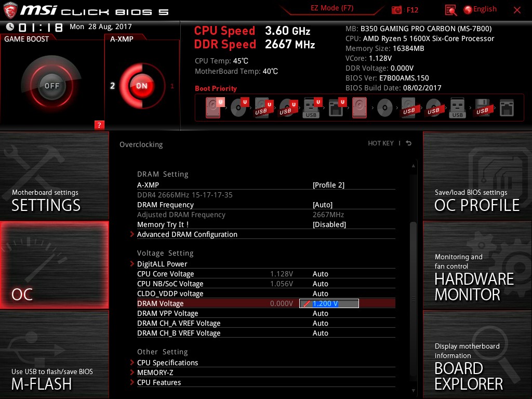This screenshot has width=532, height=399.
Task: Click the Boot Priority heading
Action: point(216,88)
